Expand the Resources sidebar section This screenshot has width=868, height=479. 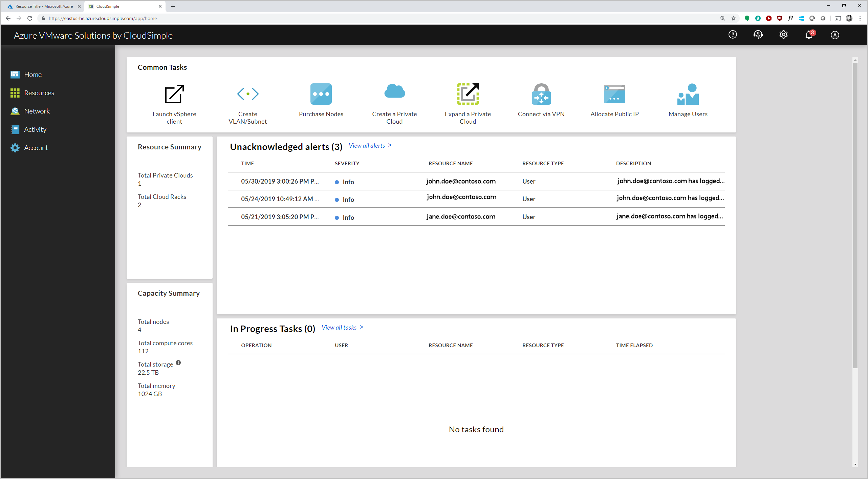[39, 92]
